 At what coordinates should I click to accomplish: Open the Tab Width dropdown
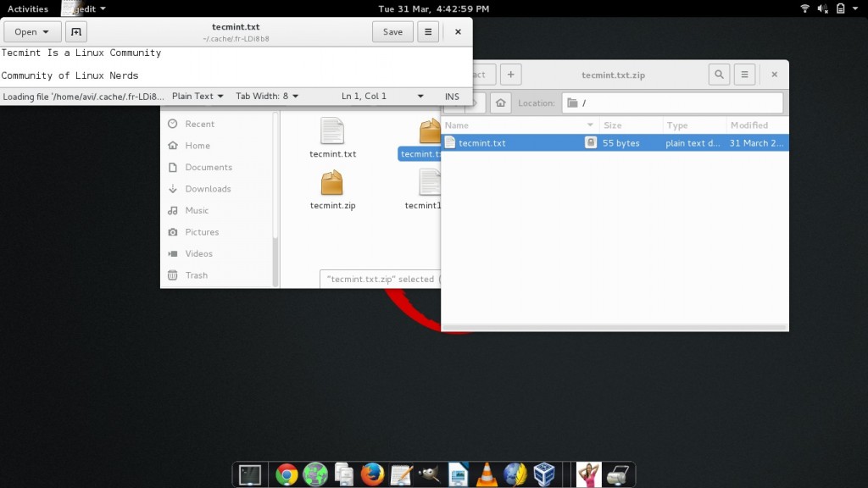267,97
